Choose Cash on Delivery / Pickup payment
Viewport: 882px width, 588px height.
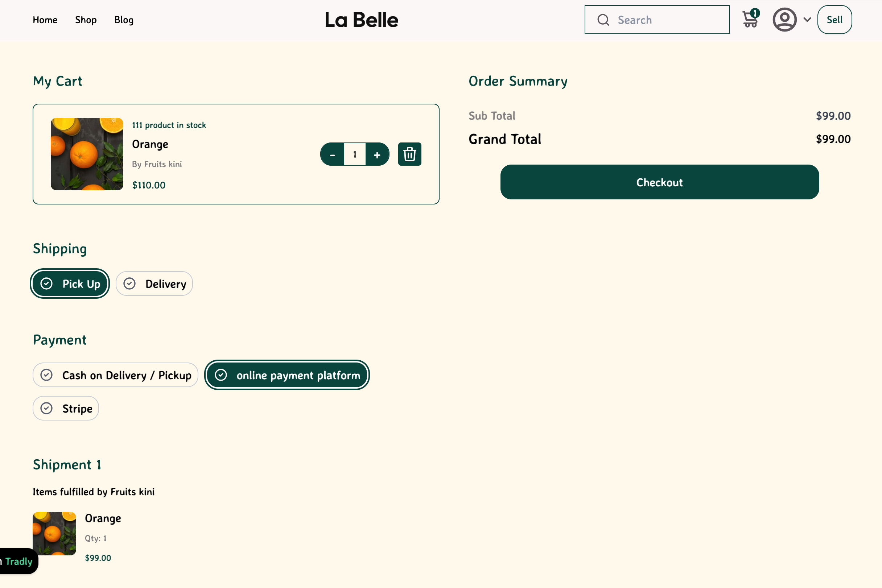click(116, 375)
